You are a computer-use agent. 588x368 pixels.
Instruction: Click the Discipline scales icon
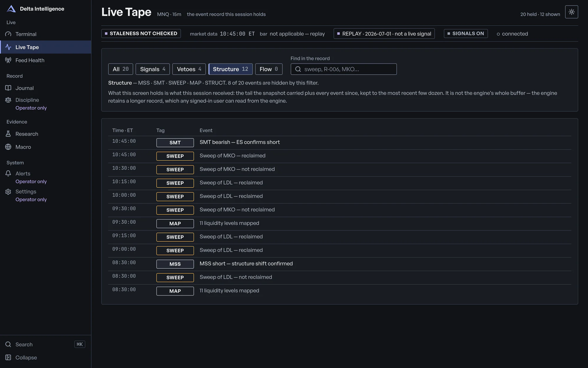click(8, 100)
